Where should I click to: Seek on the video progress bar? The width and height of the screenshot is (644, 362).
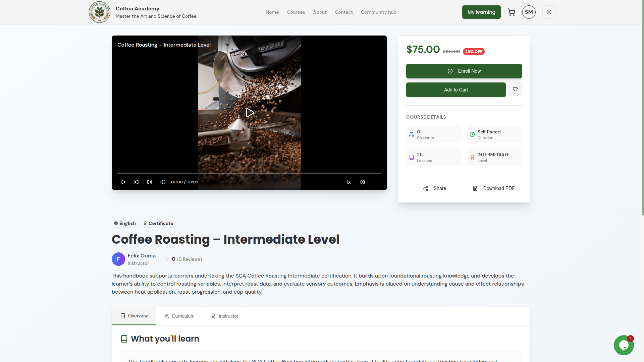[249, 173]
